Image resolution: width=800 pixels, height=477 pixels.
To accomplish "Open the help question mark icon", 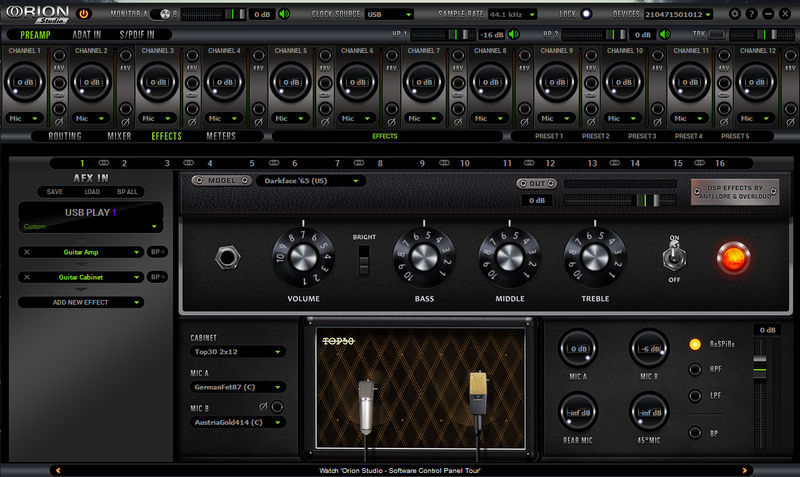I will pos(751,14).
